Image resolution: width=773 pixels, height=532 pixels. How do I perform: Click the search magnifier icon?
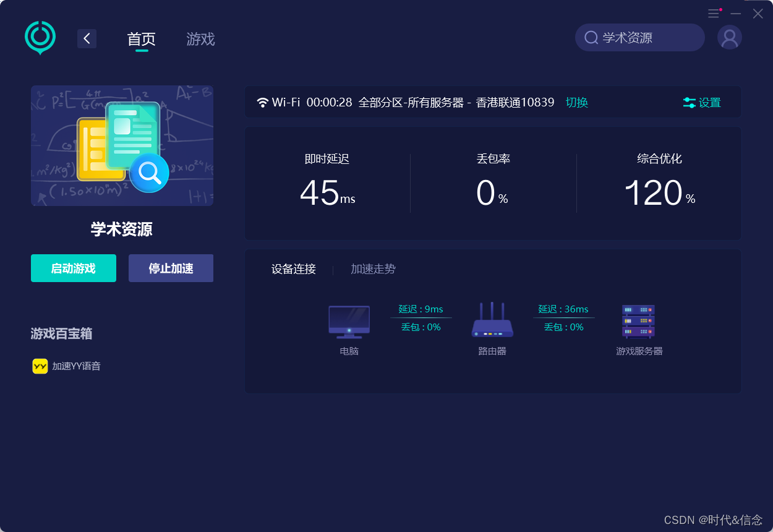(x=591, y=38)
